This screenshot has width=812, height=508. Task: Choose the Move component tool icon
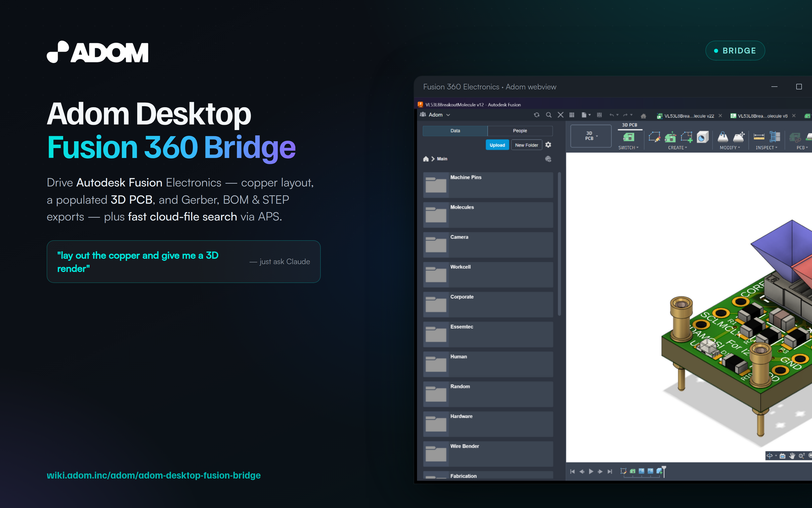739,137
